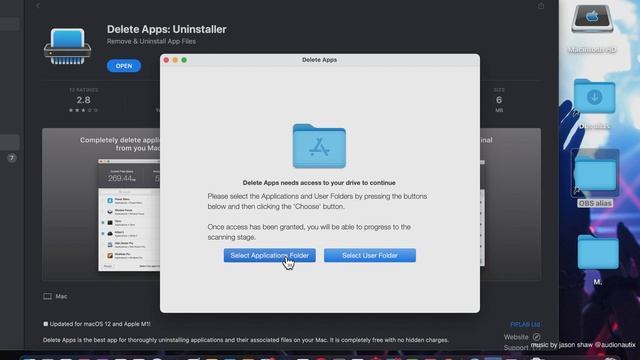Open the desktop folder labeled M.
Screen dimensions: 640x360
pyautogui.click(x=598, y=252)
